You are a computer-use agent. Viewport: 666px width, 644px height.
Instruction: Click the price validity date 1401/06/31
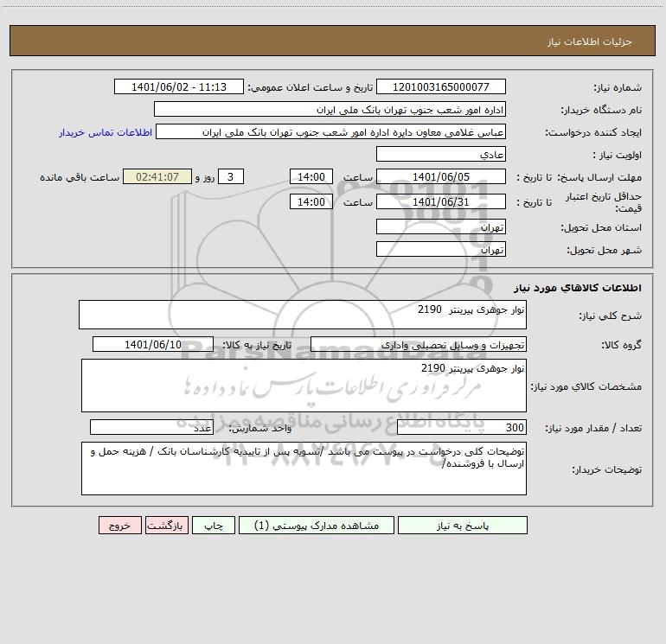pos(441,201)
